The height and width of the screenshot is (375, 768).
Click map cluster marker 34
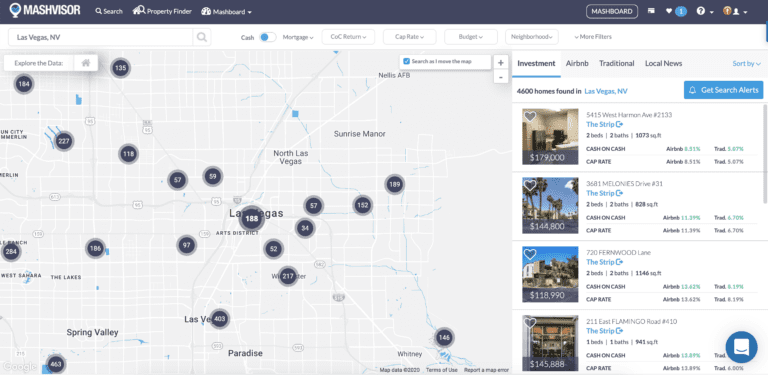[305, 228]
